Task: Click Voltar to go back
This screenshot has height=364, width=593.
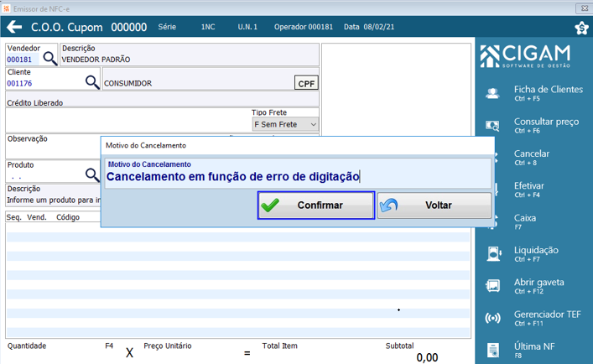Action: pyautogui.click(x=434, y=205)
